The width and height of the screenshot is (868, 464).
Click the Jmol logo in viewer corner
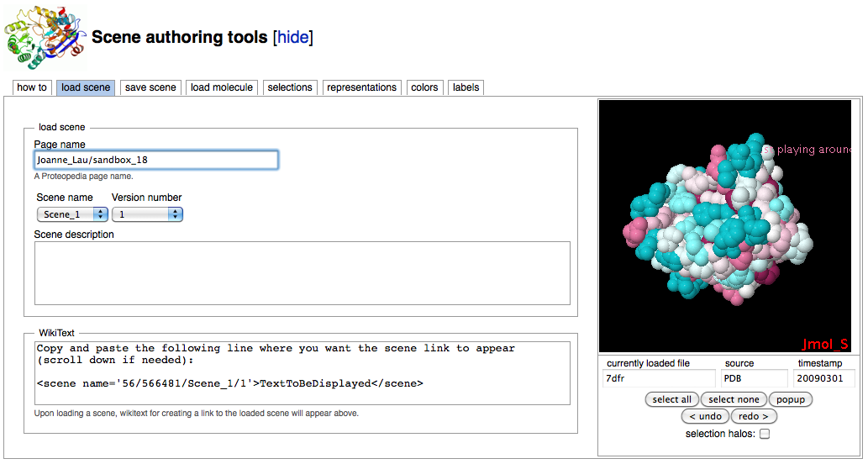(x=824, y=344)
